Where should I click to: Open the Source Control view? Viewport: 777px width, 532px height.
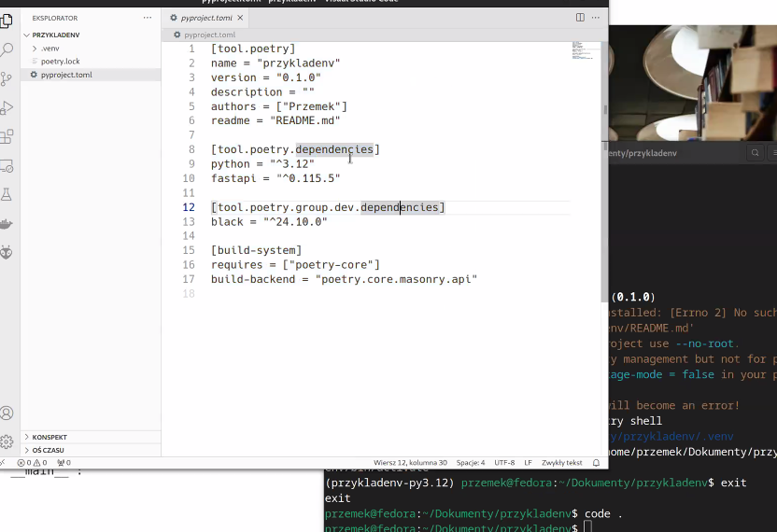pos(7,78)
